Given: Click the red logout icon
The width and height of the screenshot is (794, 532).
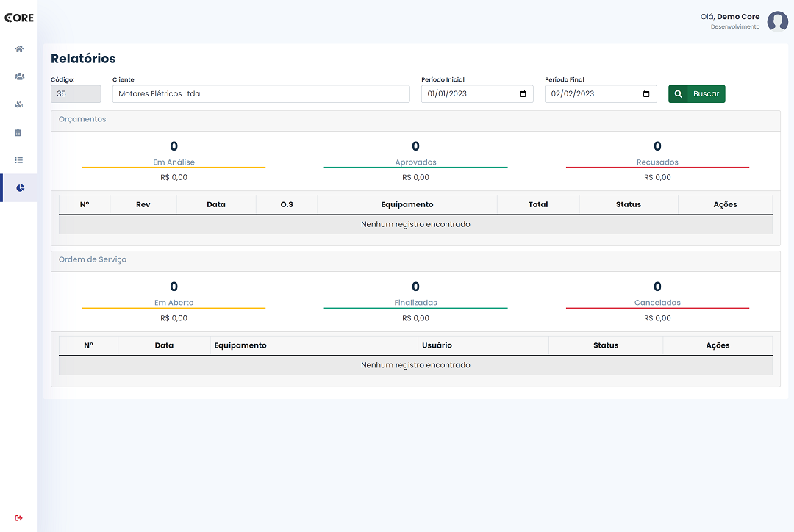Looking at the screenshot, I should point(18,518).
